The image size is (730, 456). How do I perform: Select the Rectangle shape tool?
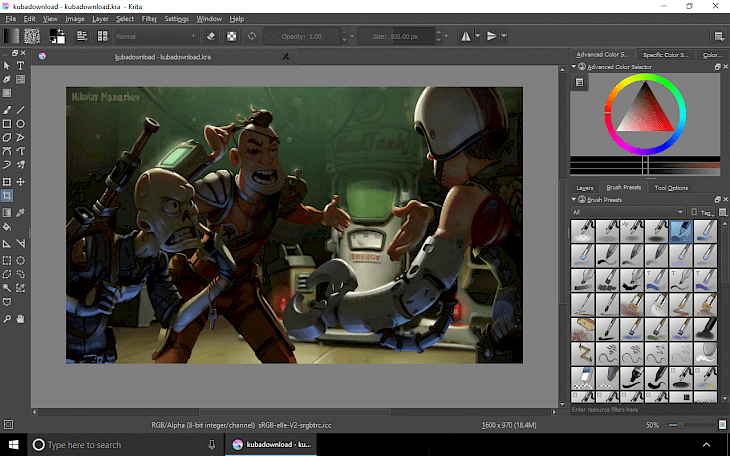pos(7,124)
